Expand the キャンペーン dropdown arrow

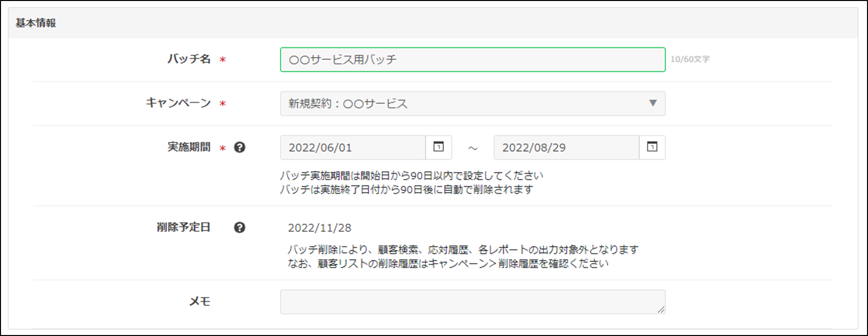point(653,103)
